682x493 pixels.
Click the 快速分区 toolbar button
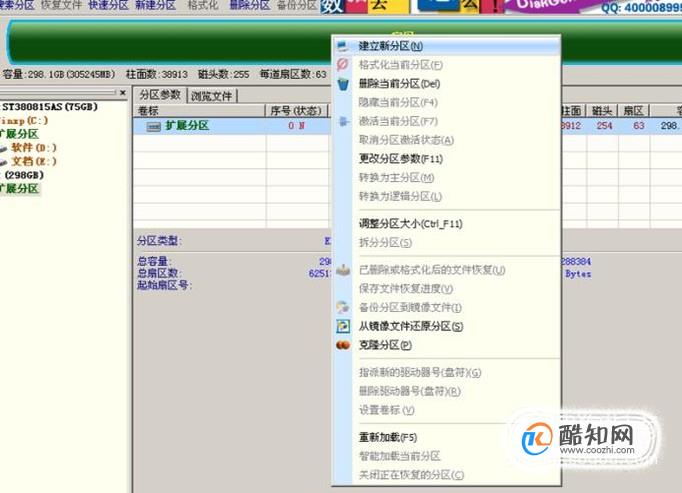[x=108, y=5]
